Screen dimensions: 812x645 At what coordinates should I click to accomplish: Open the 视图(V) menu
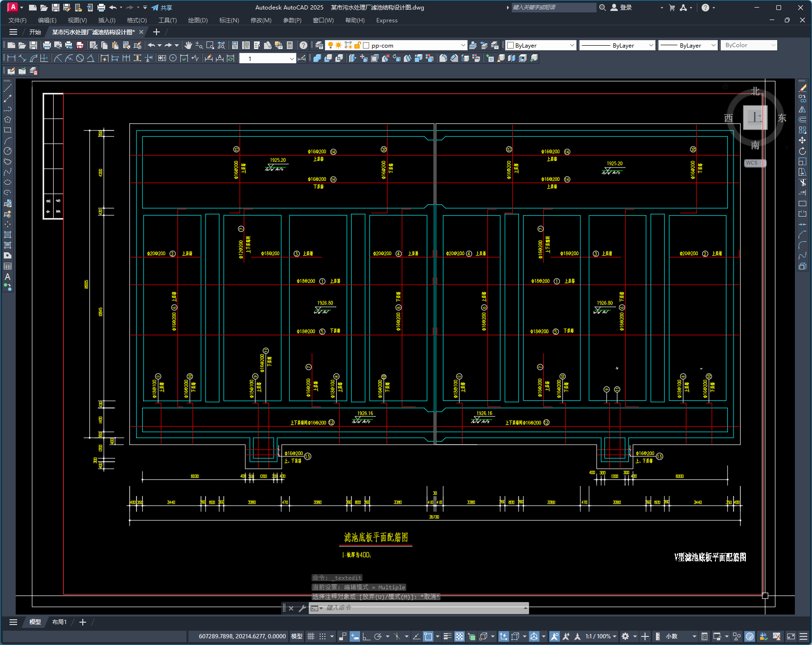77,20
